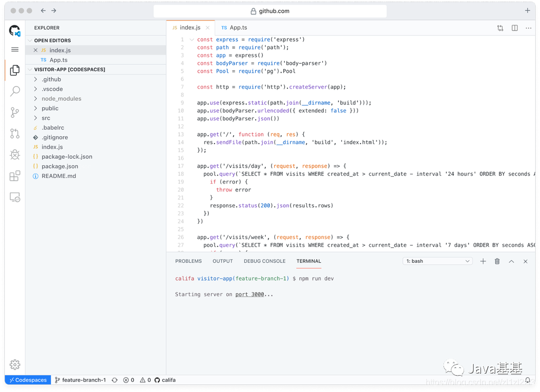Go forward with the browser forward arrow

pyautogui.click(x=54, y=11)
